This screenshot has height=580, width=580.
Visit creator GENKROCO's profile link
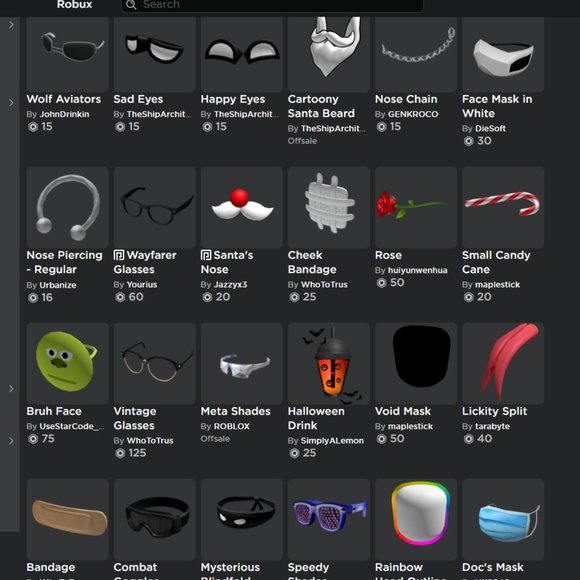(x=413, y=114)
